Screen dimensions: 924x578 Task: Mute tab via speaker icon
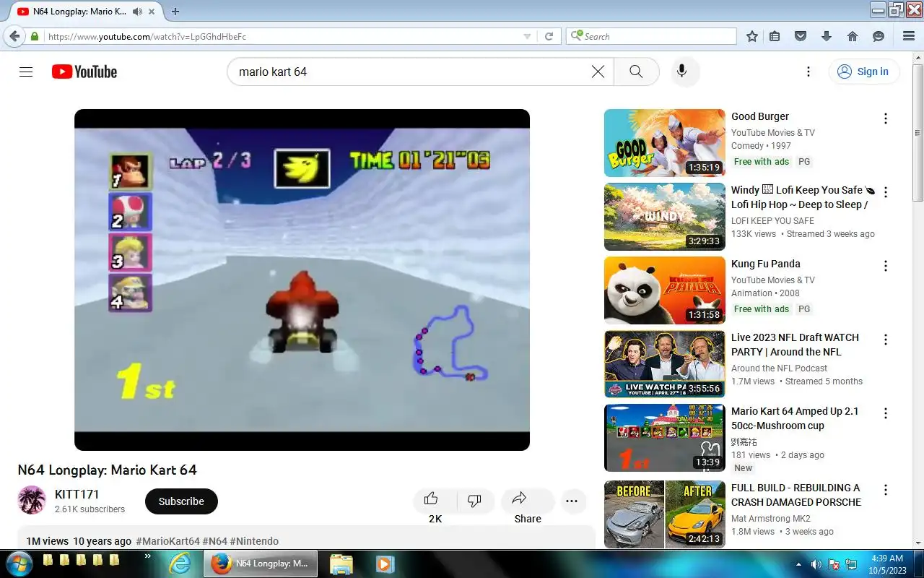click(x=137, y=12)
